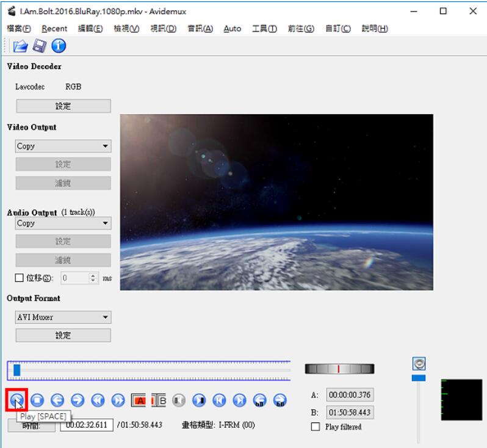Click marker A time 00:00:00.376
Screen dimensions: 487x448
click(x=350, y=395)
